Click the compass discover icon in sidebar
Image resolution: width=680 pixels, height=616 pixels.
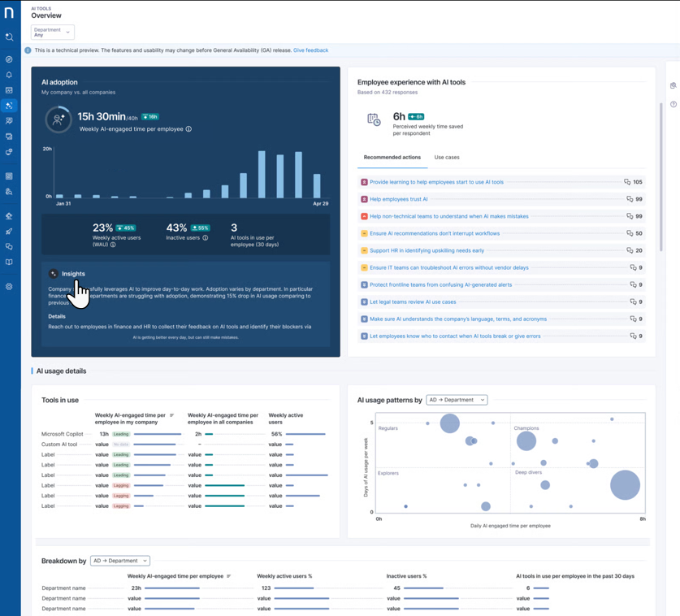9,59
